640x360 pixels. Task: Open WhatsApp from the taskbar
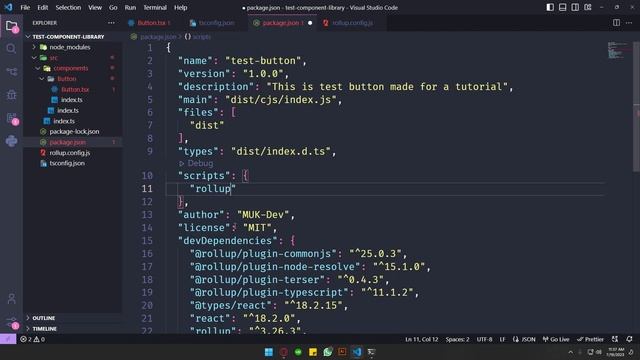tap(327, 352)
